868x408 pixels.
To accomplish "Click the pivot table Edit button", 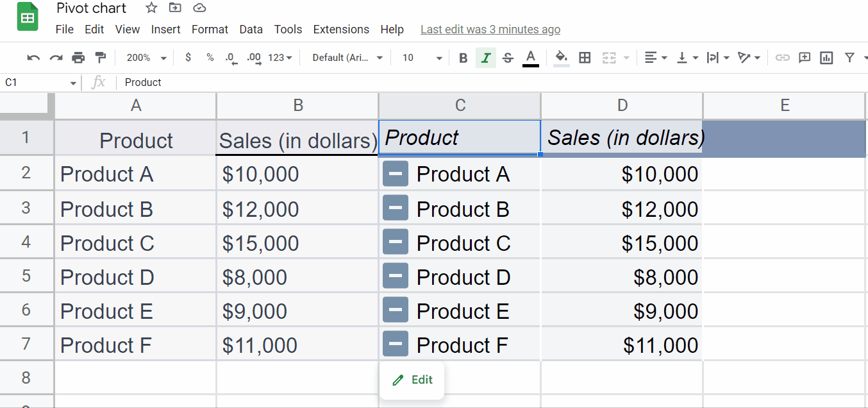I will [x=412, y=380].
